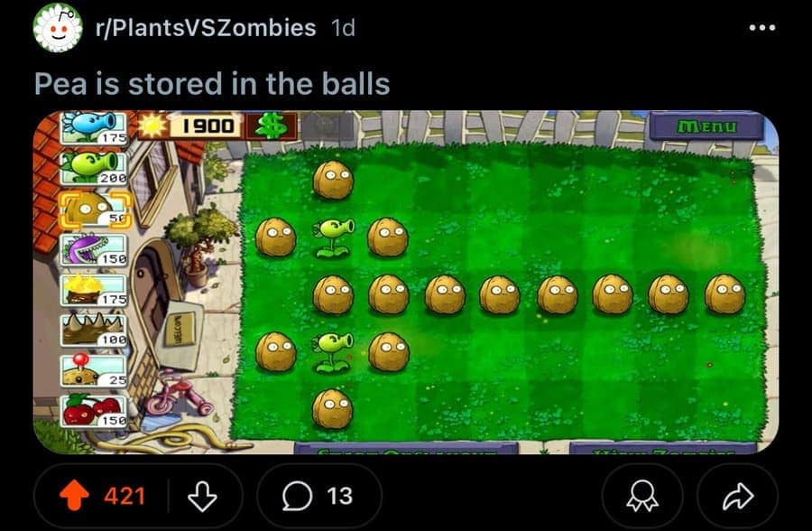Open the post image in full view
812x531 pixels.
(x=406, y=282)
